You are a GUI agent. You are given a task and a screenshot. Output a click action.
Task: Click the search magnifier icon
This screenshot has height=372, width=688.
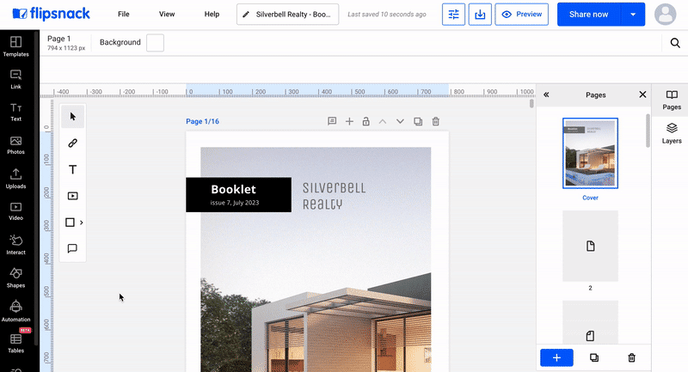click(x=675, y=43)
